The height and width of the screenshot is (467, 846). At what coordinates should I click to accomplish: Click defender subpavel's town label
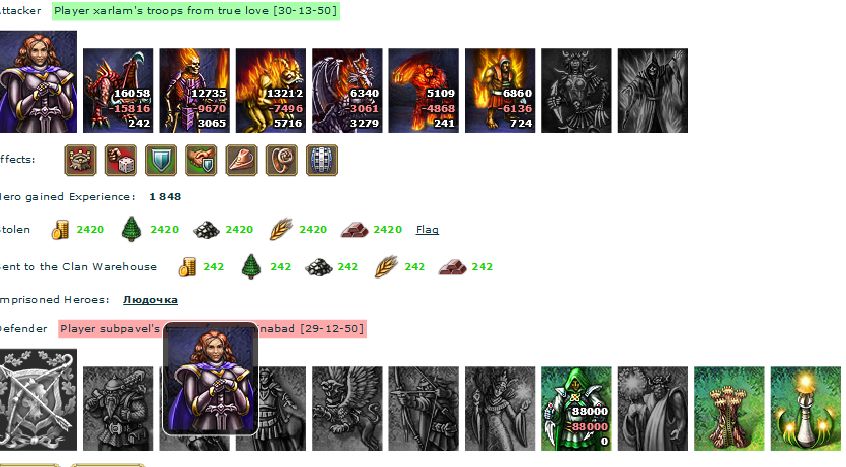pos(213,328)
